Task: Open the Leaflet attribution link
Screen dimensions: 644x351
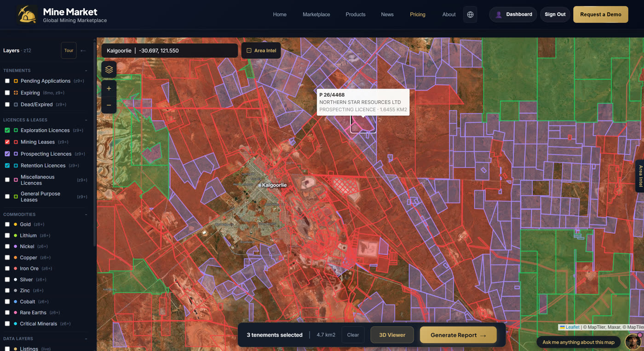Action: pyautogui.click(x=569, y=327)
